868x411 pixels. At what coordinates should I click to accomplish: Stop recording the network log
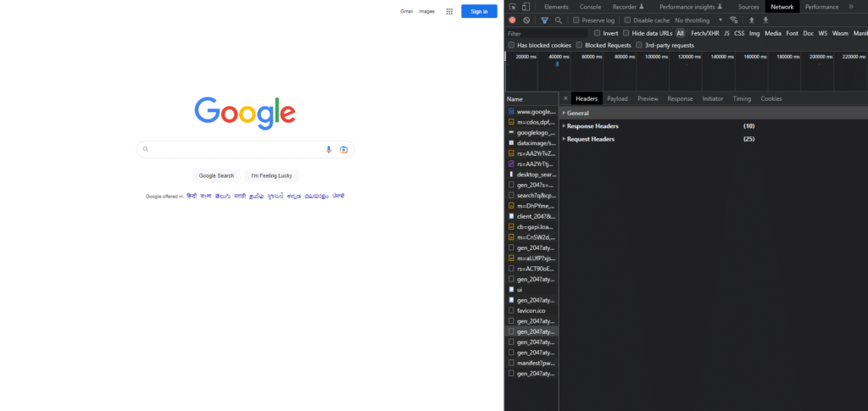512,19
